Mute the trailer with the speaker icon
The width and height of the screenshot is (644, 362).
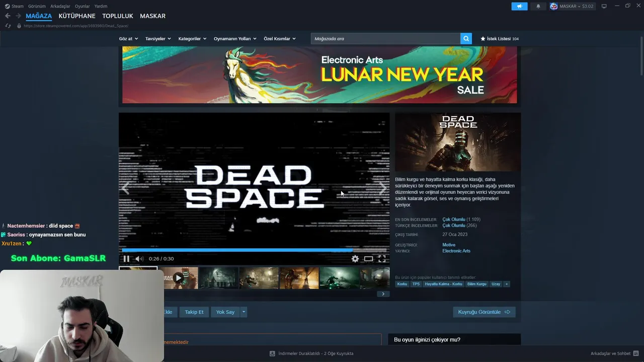click(x=139, y=259)
